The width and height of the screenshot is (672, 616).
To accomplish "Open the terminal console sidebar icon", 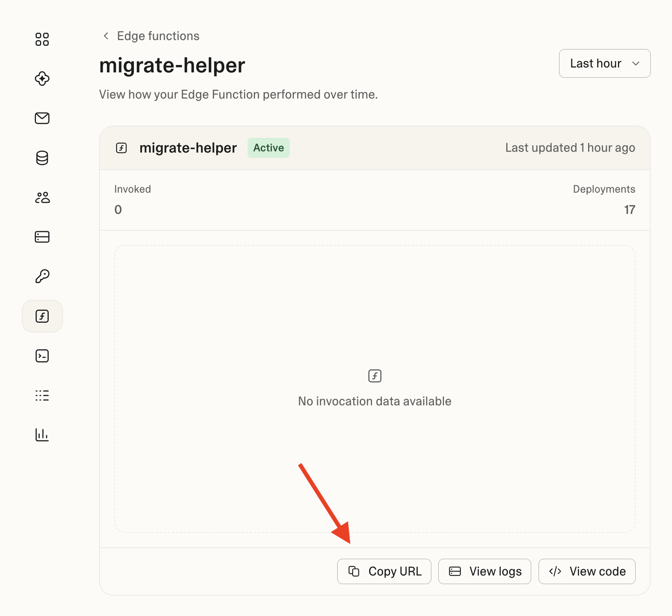I will [42, 356].
